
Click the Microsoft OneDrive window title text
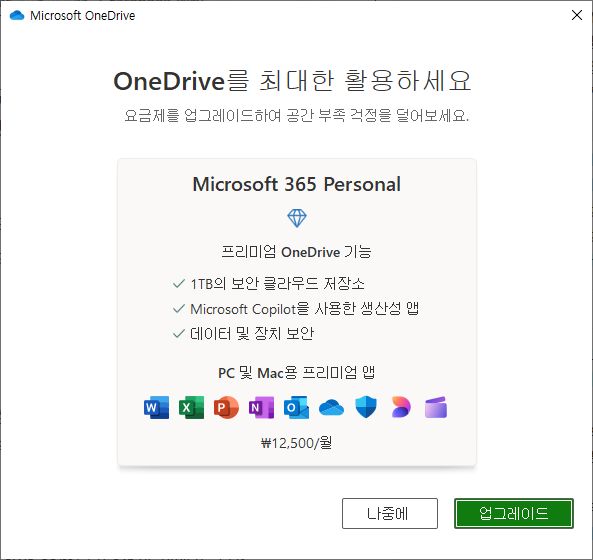(82, 16)
